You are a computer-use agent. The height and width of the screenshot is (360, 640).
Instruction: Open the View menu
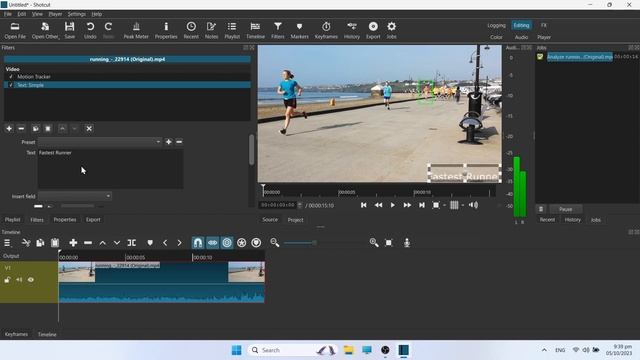tap(37, 14)
